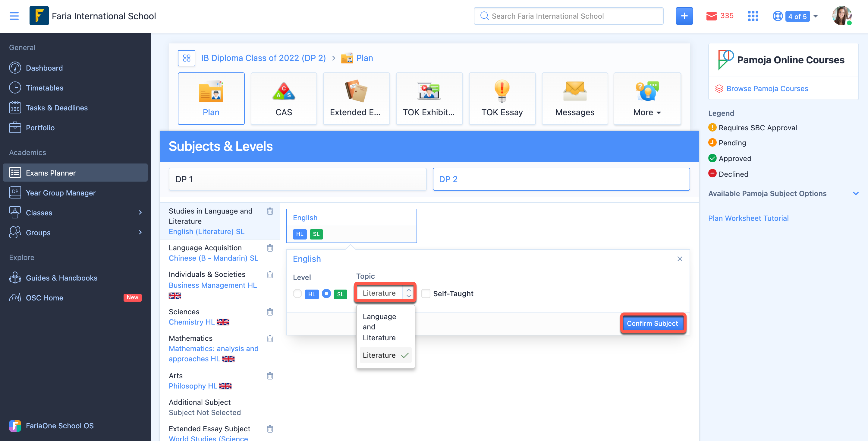Select the DP 1 year tab
This screenshot has height=441, width=868.
tap(297, 179)
